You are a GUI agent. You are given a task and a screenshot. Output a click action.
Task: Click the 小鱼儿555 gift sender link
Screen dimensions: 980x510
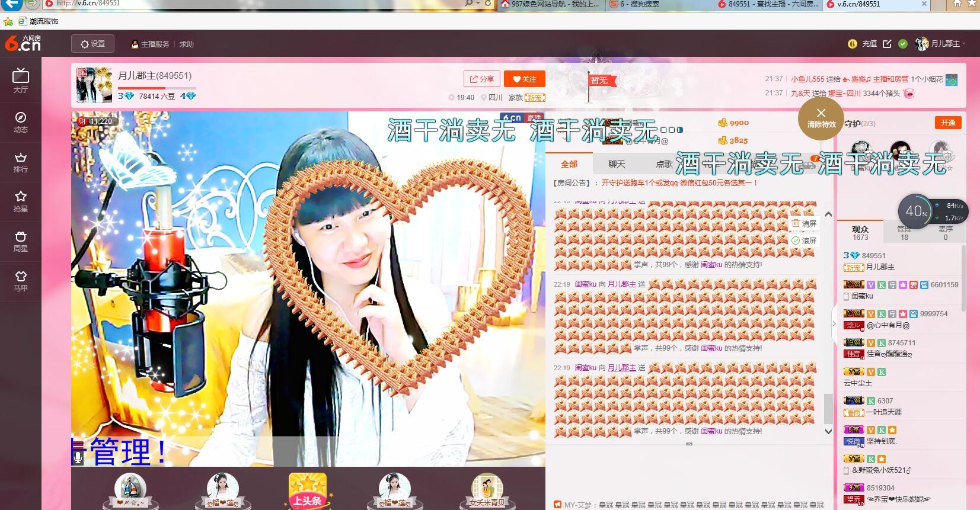pos(807,79)
